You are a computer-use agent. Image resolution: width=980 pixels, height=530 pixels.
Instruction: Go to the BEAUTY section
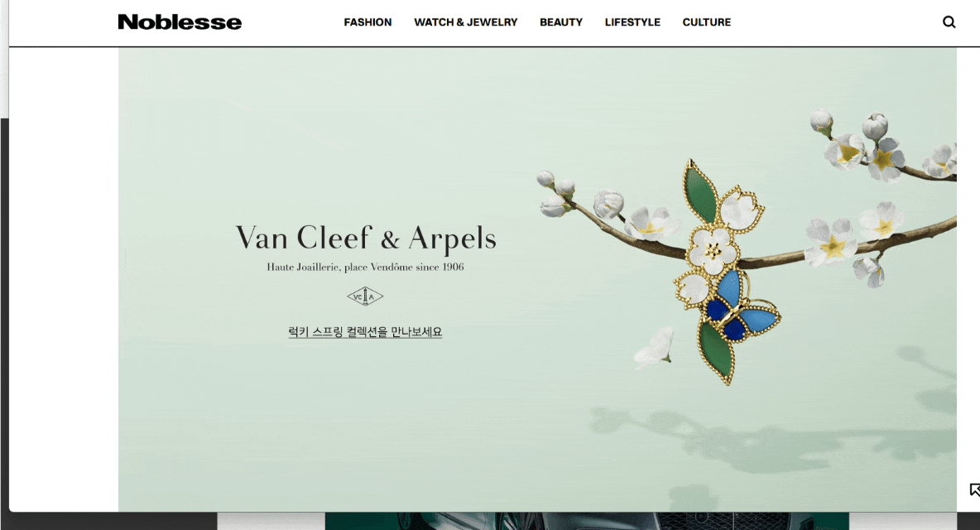[x=560, y=22]
